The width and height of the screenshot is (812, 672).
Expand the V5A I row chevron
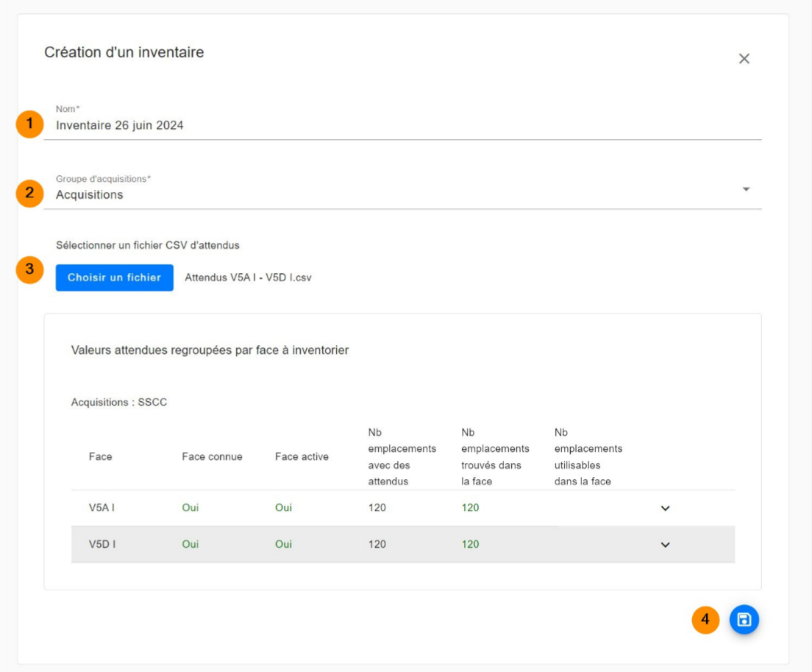tap(665, 508)
